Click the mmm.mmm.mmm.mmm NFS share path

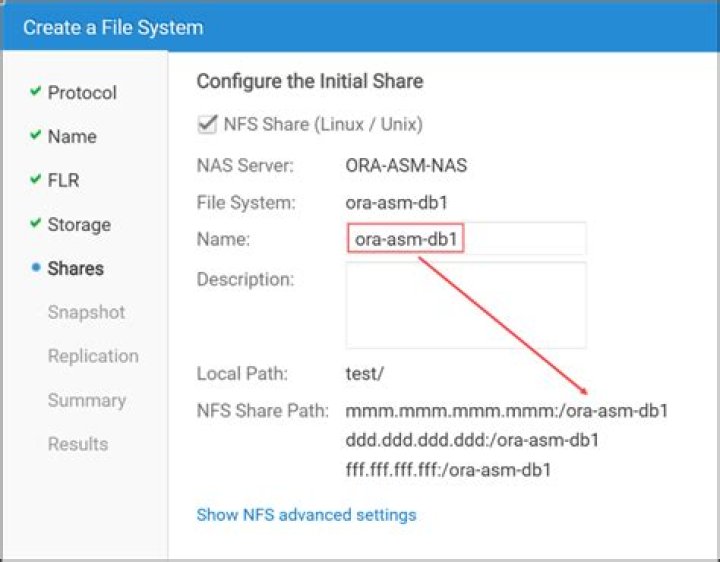click(x=506, y=411)
